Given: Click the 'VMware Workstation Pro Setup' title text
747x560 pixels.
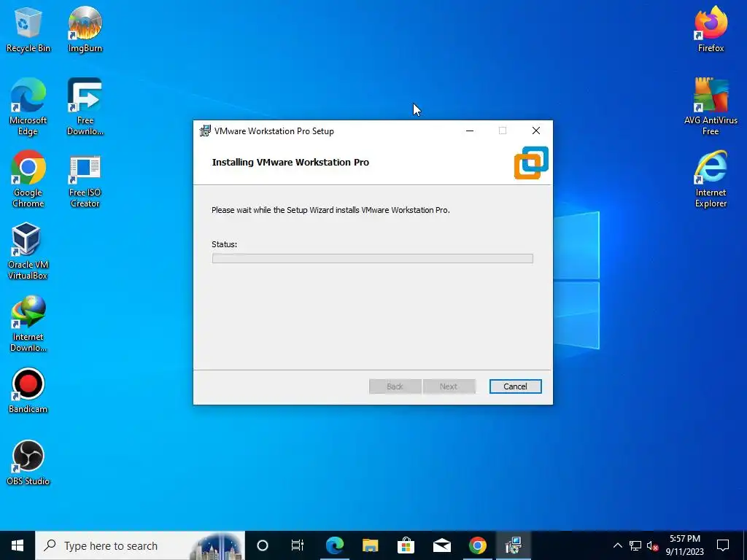Looking at the screenshot, I should [274, 131].
